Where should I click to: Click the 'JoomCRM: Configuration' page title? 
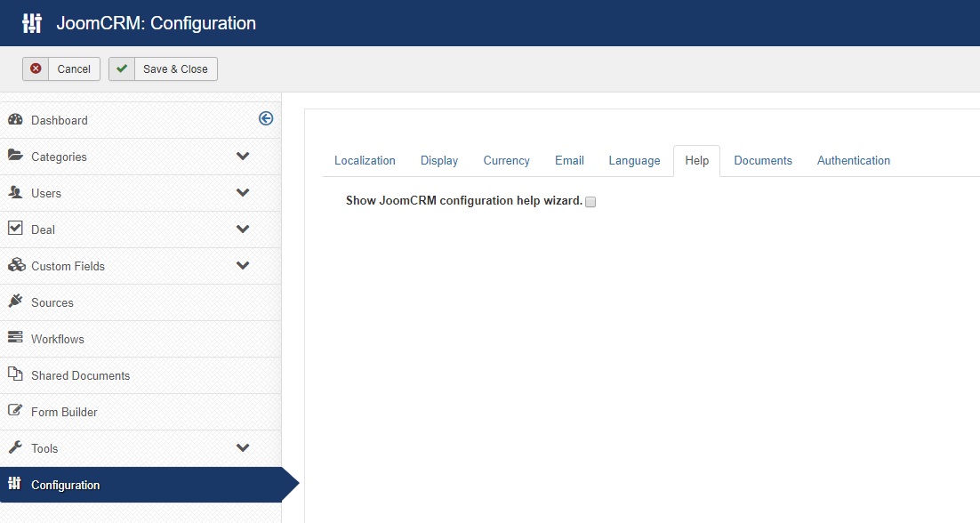tap(157, 23)
